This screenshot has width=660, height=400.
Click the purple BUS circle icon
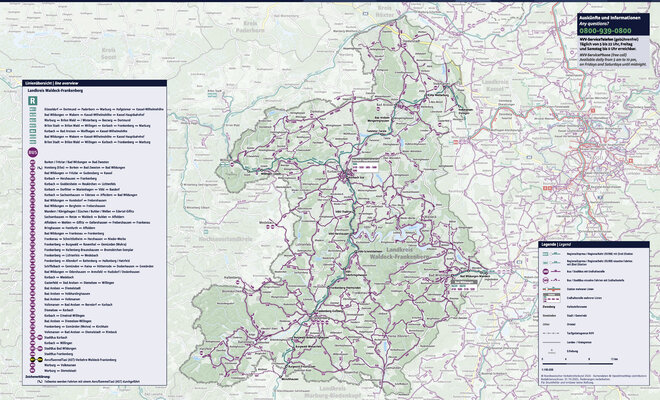click(x=32, y=152)
